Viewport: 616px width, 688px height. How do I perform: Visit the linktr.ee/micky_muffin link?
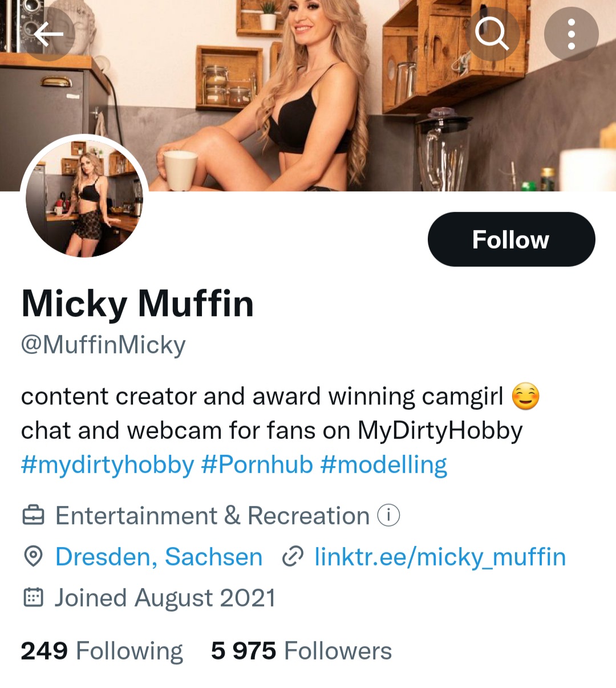440,556
